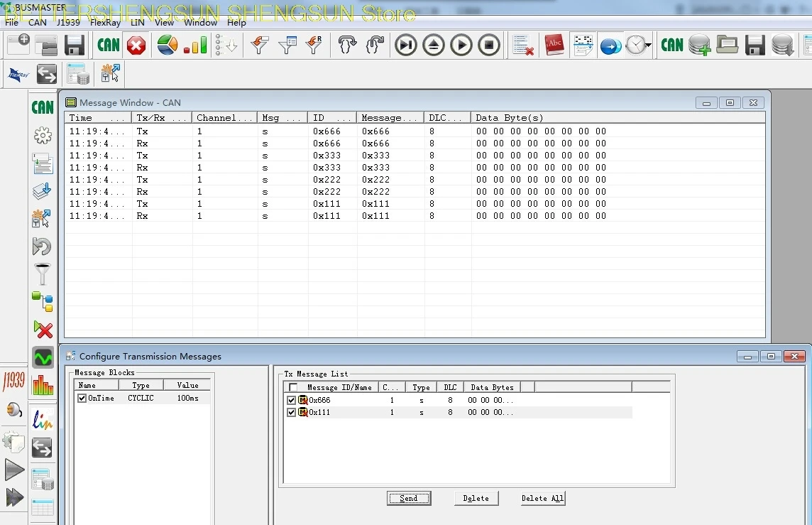Screen dimensions: 812x525
Task: Toggle the 0x666 Tx message checkbox
Action: [x=291, y=400]
